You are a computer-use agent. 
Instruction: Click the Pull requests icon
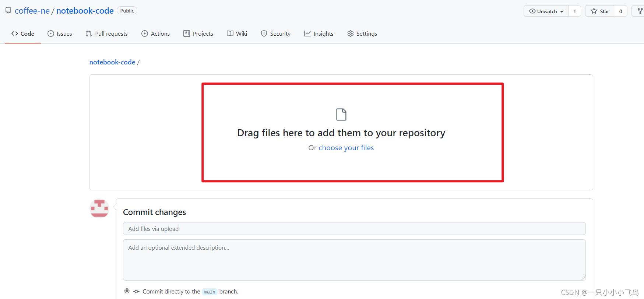pyautogui.click(x=89, y=34)
